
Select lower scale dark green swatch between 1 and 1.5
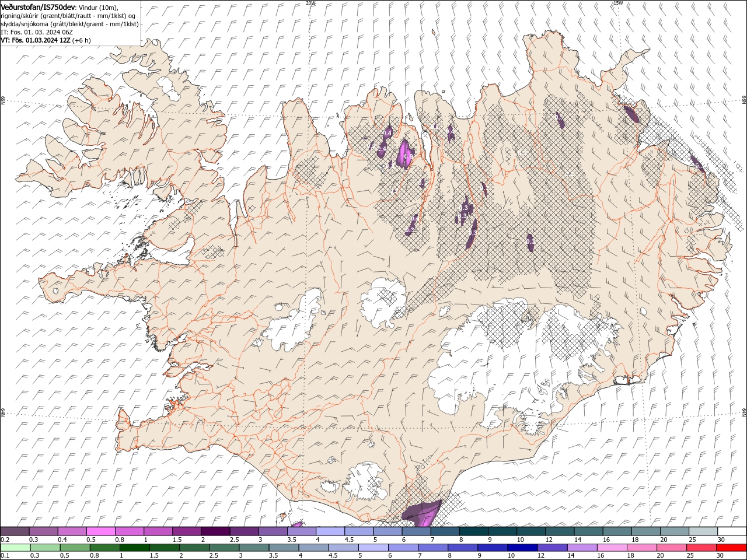[134, 548]
